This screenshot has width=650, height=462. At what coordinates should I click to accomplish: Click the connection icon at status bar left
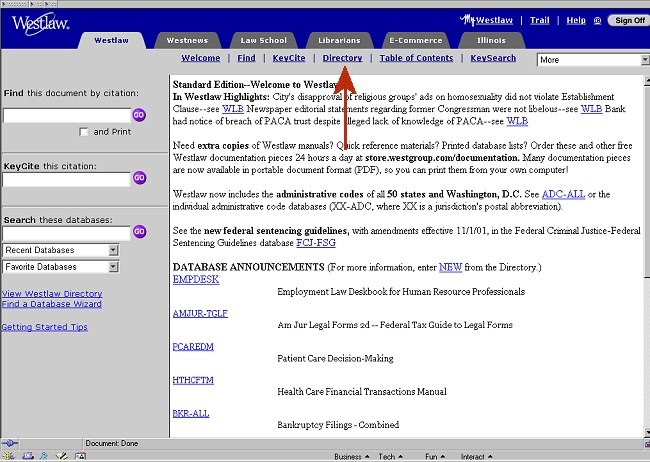(10, 442)
